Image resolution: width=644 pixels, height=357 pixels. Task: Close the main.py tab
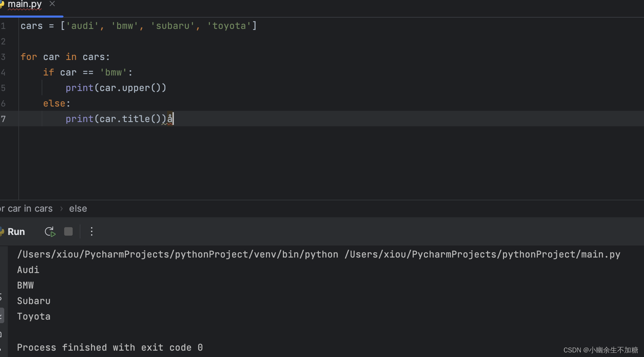pyautogui.click(x=52, y=4)
